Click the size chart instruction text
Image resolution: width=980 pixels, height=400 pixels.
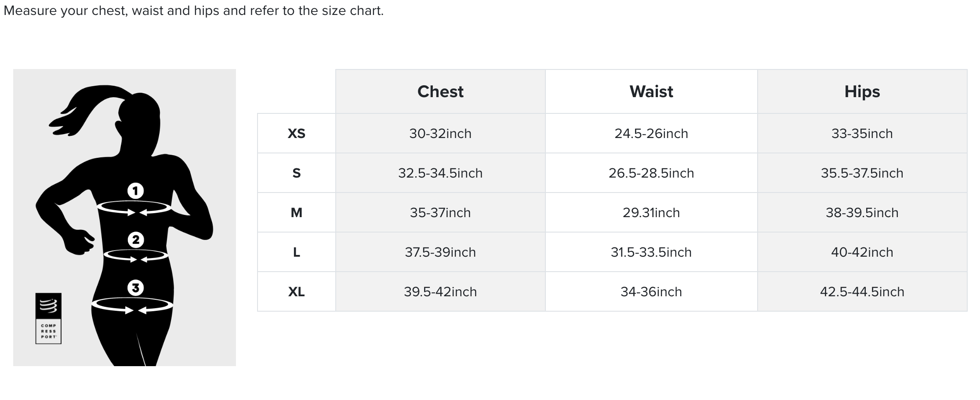193,11
